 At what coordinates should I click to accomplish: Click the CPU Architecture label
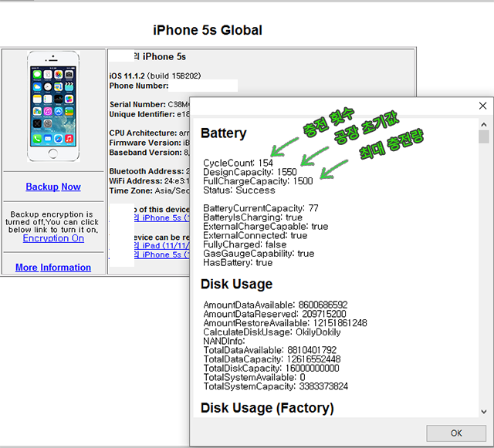pos(143,133)
